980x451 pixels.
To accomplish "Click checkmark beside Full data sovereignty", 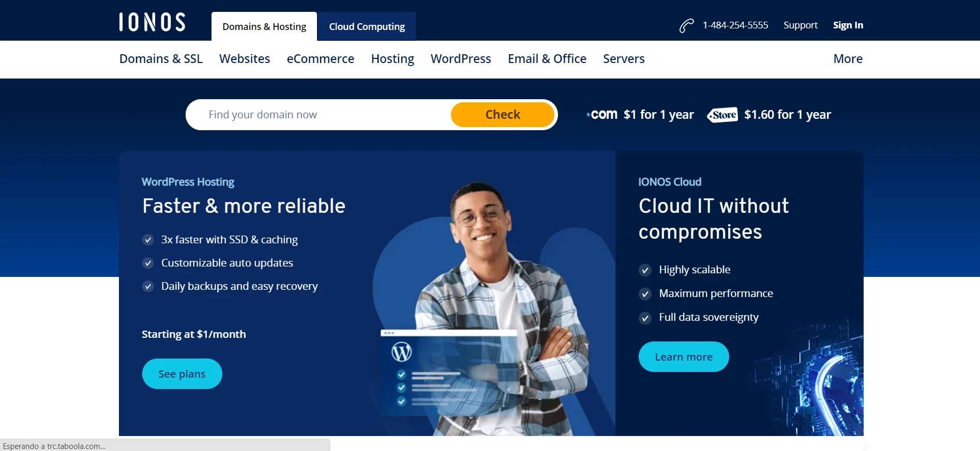I will point(645,318).
